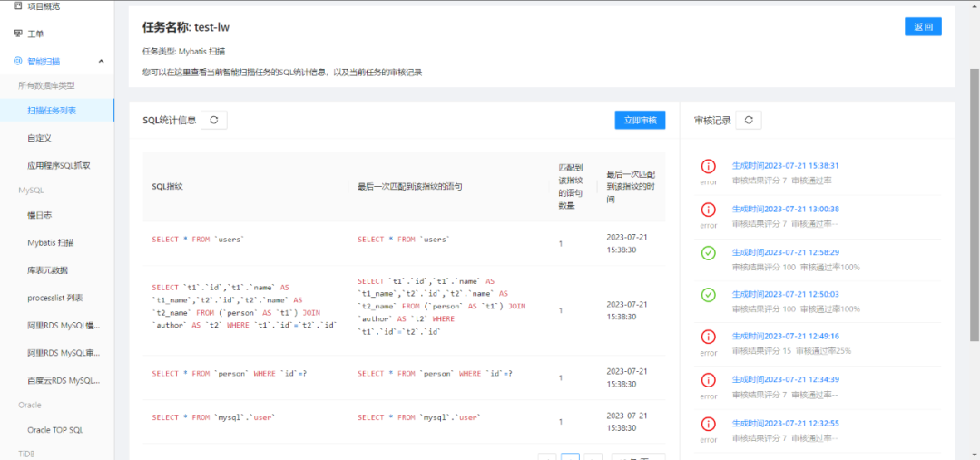Open Oracle TOP SQL menu item
Viewport: 980px width, 460px height.
55,430
